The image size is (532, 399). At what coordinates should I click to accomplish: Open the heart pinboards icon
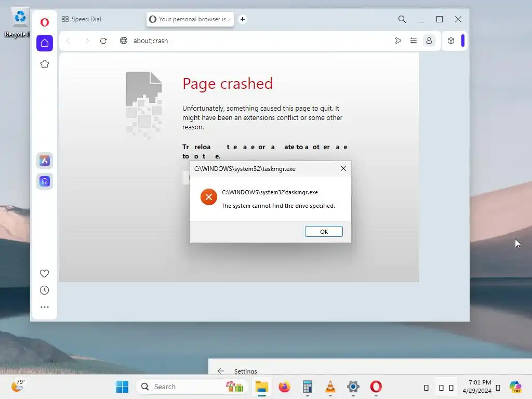45,273
